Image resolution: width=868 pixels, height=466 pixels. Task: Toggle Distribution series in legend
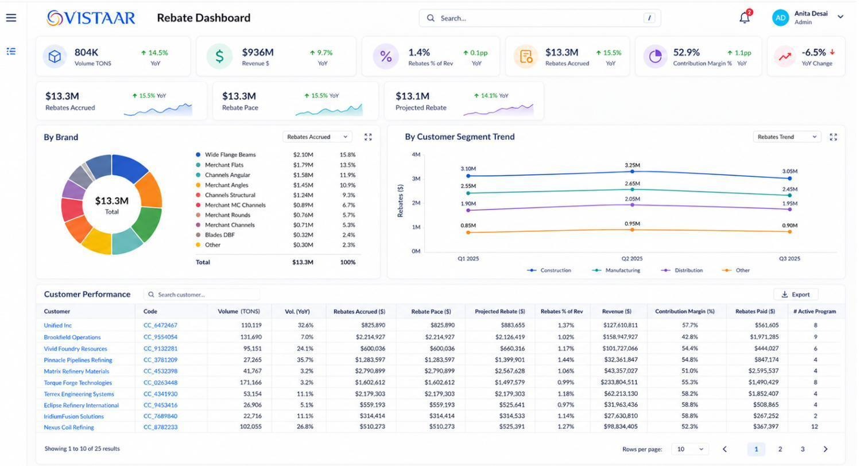point(682,270)
